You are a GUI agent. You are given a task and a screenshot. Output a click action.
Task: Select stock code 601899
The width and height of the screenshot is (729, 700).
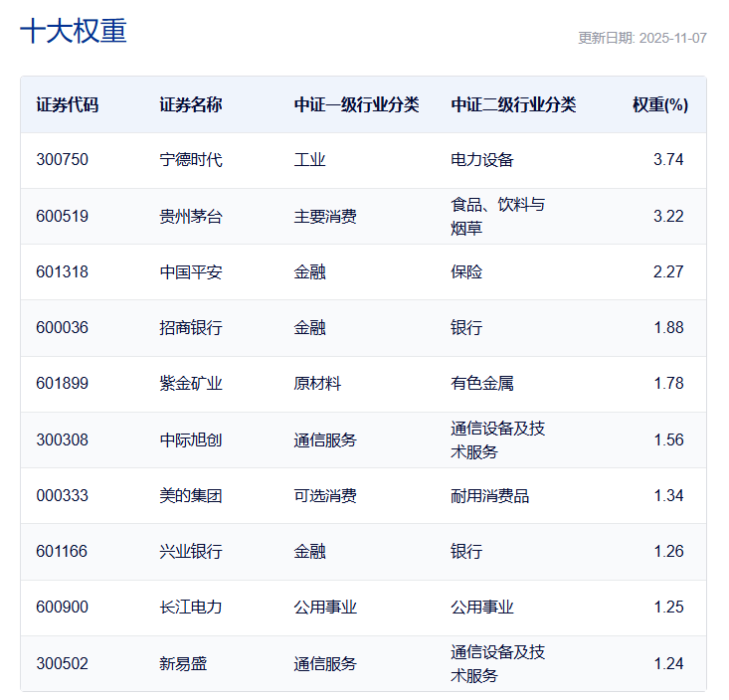click(63, 384)
